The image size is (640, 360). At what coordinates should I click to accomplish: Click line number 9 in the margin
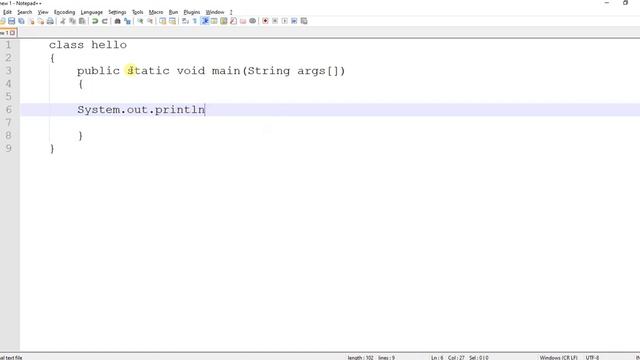point(9,149)
